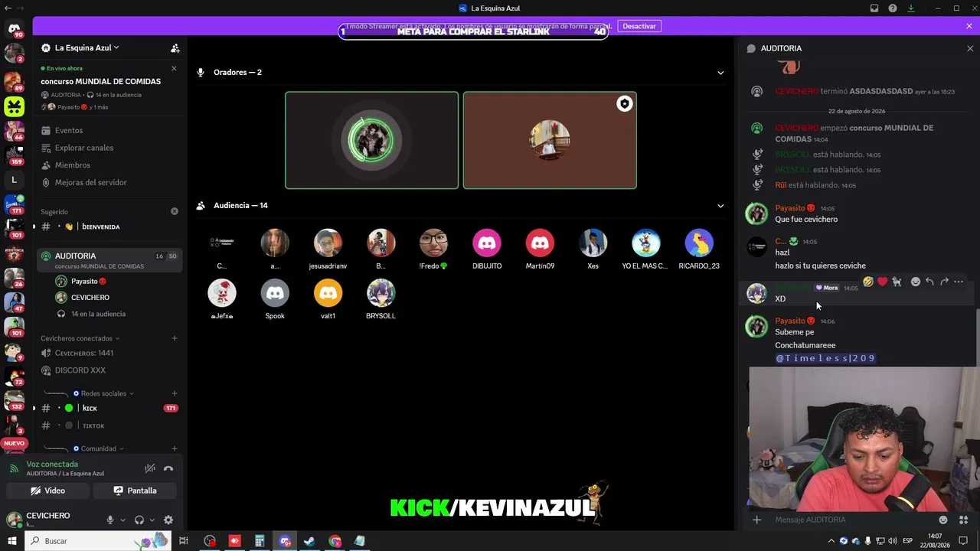The height and width of the screenshot is (551, 980).
Task: Open audience member BRYSOLL
Action: pos(381,298)
